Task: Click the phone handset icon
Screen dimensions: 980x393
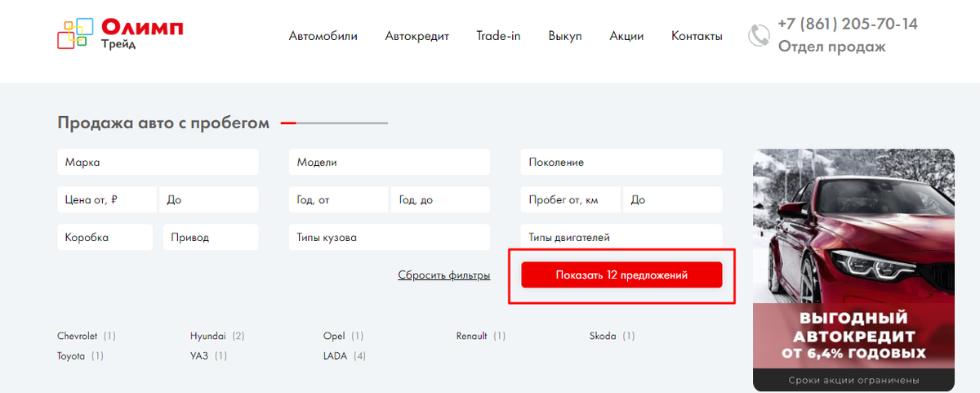Action: tap(759, 35)
